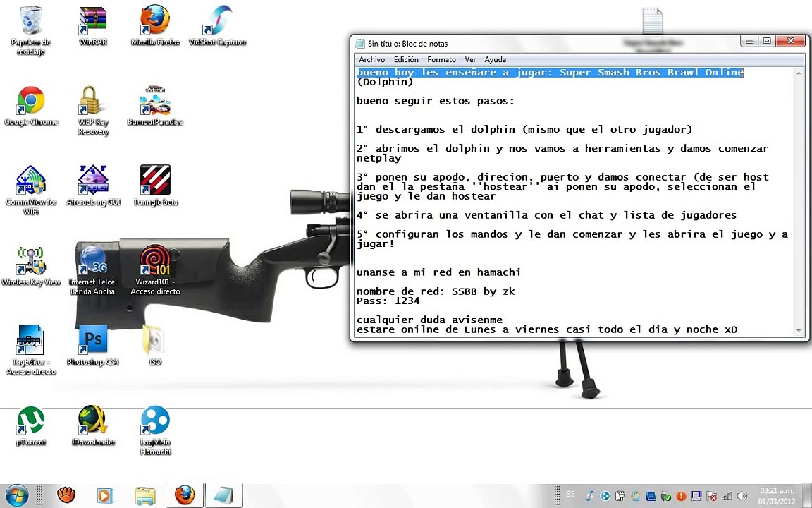Select the µTorrent desktop shortcut
The image size is (812, 508).
tap(31, 426)
